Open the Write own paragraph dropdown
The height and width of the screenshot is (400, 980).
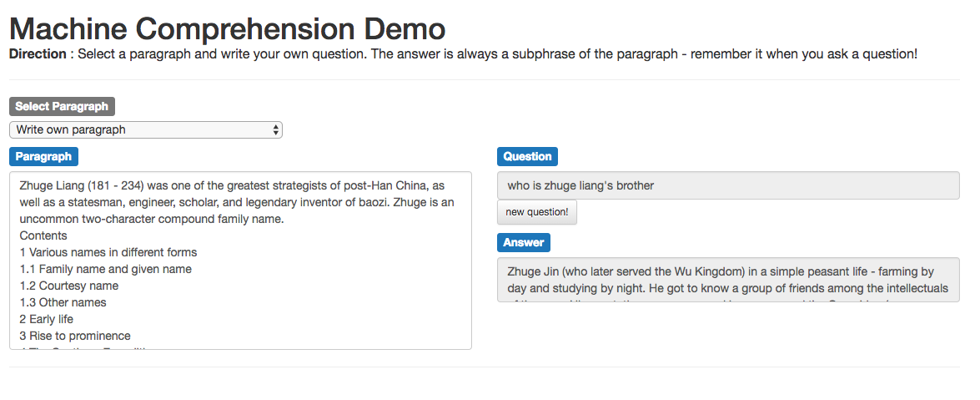click(x=146, y=129)
